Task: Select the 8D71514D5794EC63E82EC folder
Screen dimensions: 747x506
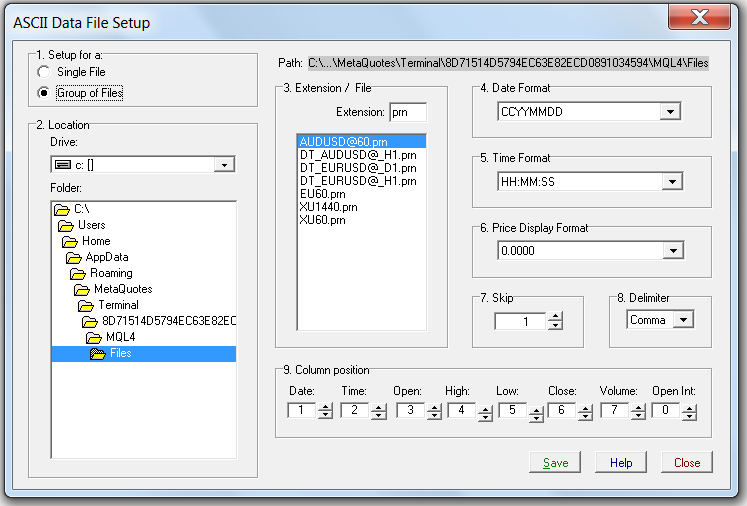Action: pos(159,321)
